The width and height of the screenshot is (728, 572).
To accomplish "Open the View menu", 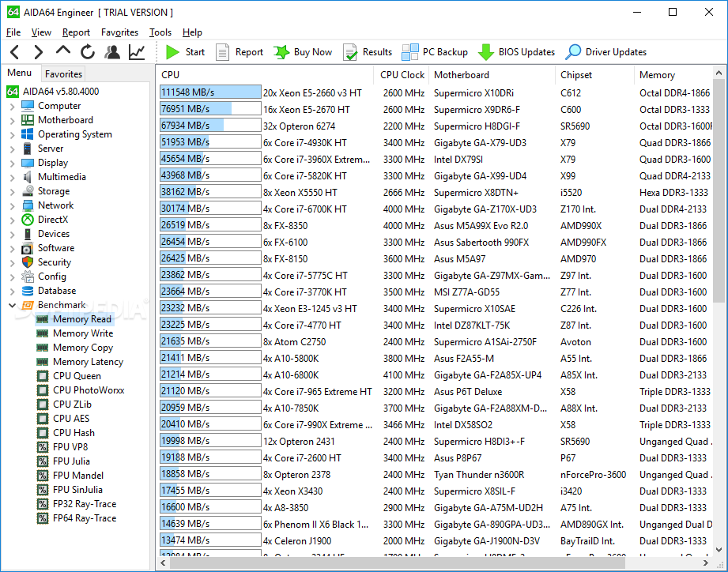I will (41, 32).
